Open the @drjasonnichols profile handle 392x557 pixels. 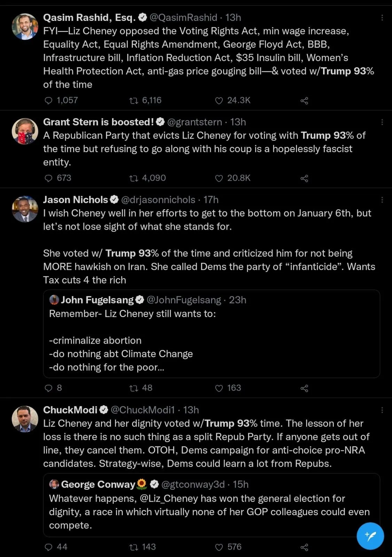click(x=158, y=199)
